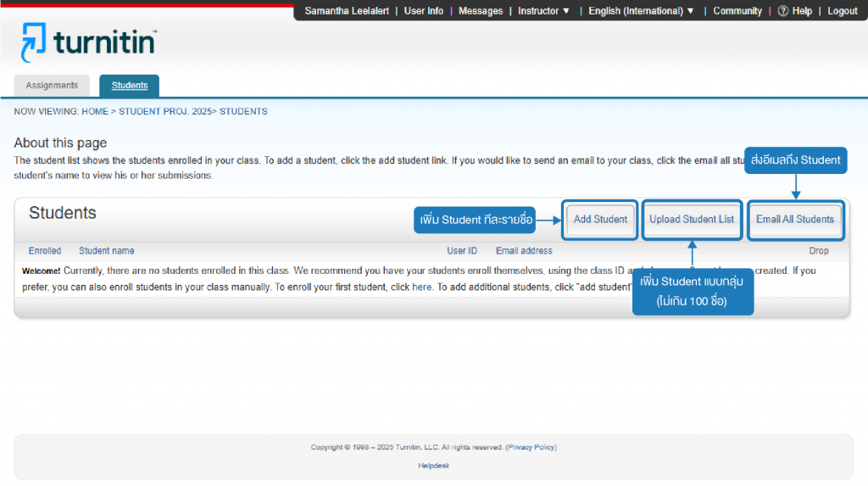Click the Upload Student List button
The width and height of the screenshot is (868, 486).
[692, 220]
